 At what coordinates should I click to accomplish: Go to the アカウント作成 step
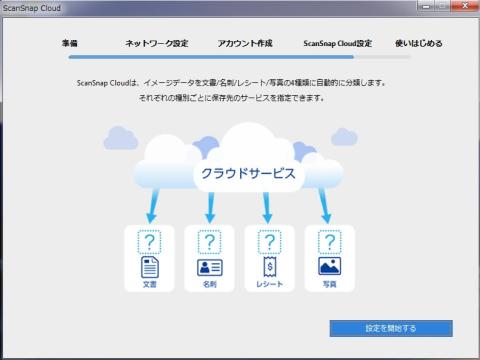point(245,43)
